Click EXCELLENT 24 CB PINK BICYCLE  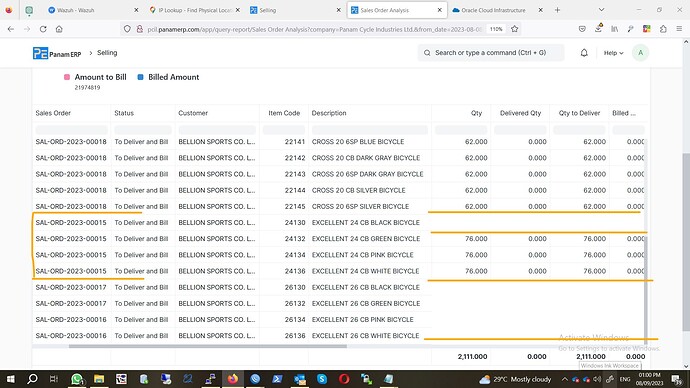coord(363,255)
